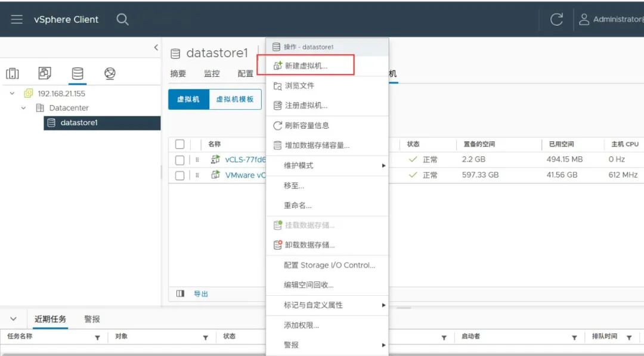
Task: Sort table by 名称 column header
Action: (x=215, y=144)
